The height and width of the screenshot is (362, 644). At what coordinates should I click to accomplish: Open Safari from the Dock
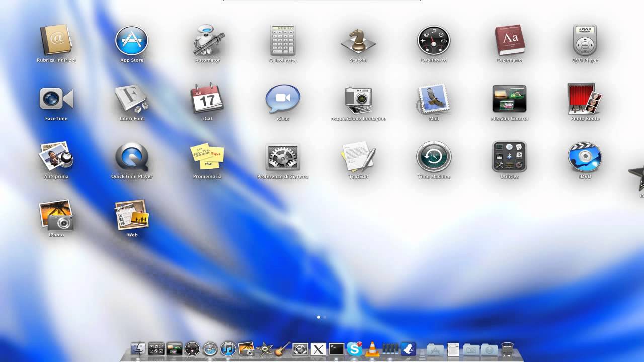(210, 348)
